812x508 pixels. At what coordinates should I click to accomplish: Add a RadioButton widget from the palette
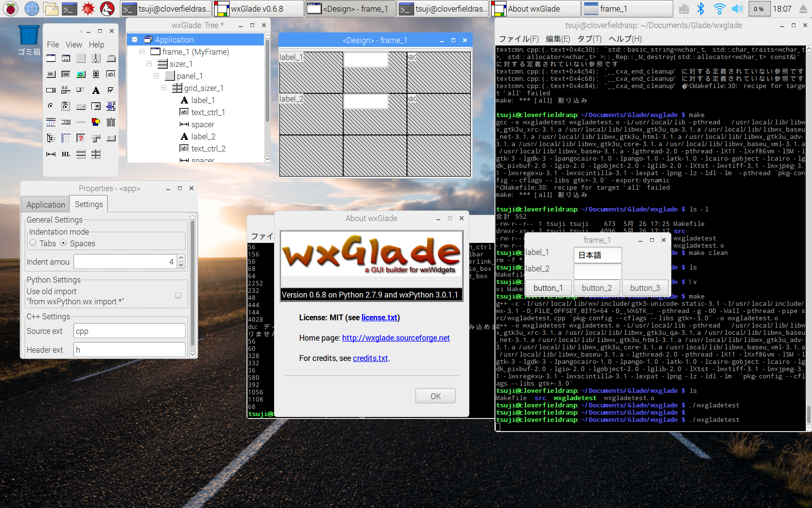[x=51, y=106]
